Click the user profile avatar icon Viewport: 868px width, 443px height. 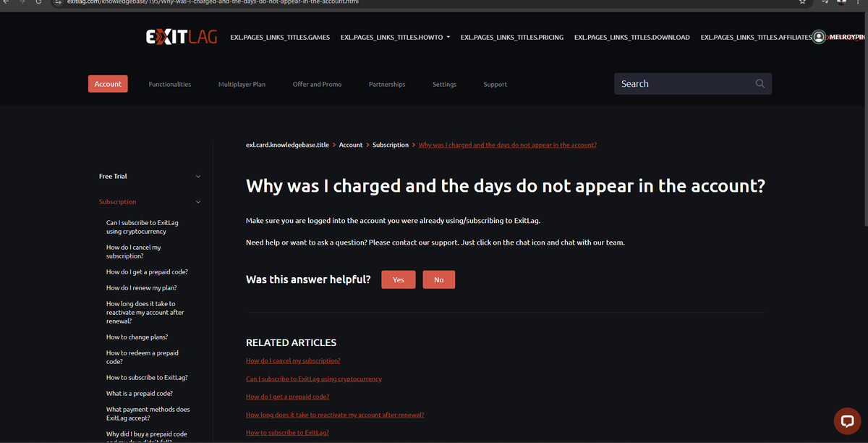pos(819,37)
